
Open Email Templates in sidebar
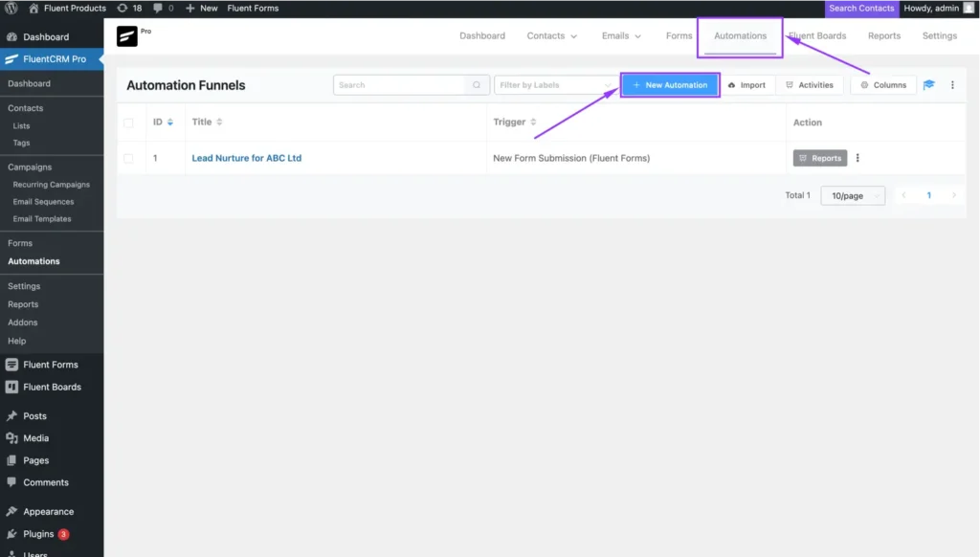pyautogui.click(x=42, y=219)
